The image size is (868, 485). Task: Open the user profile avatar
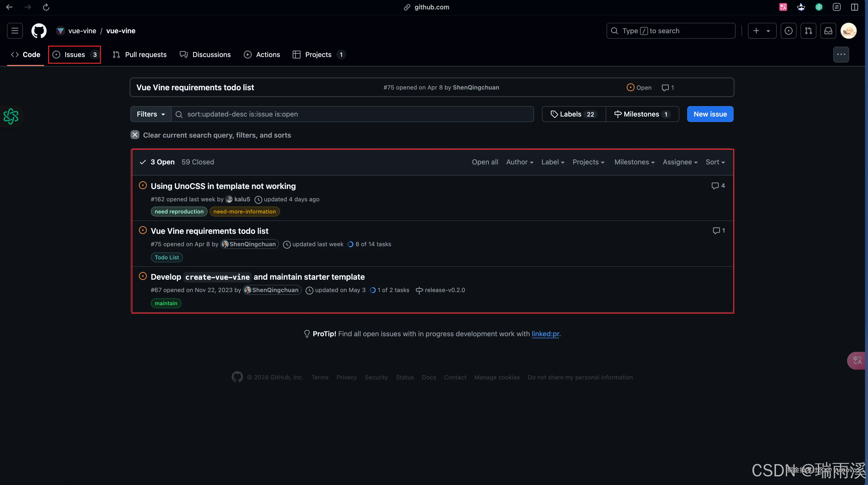(848, 31)
